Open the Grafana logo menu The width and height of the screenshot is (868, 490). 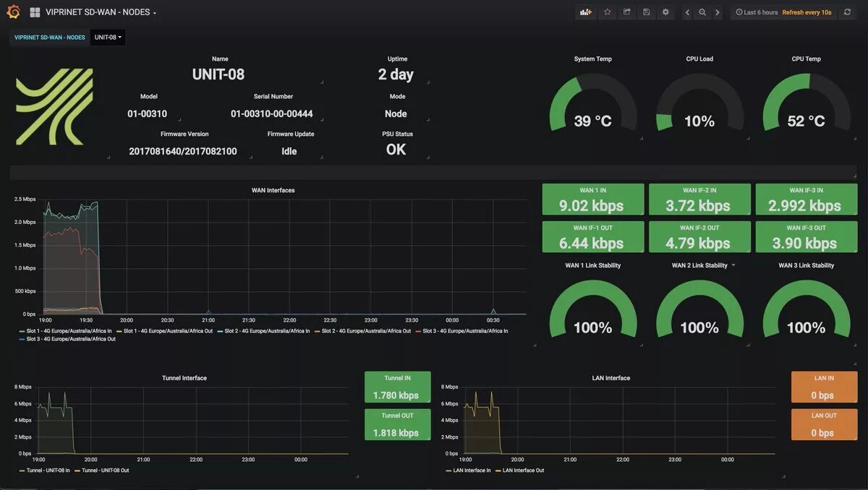pos(13,12)
